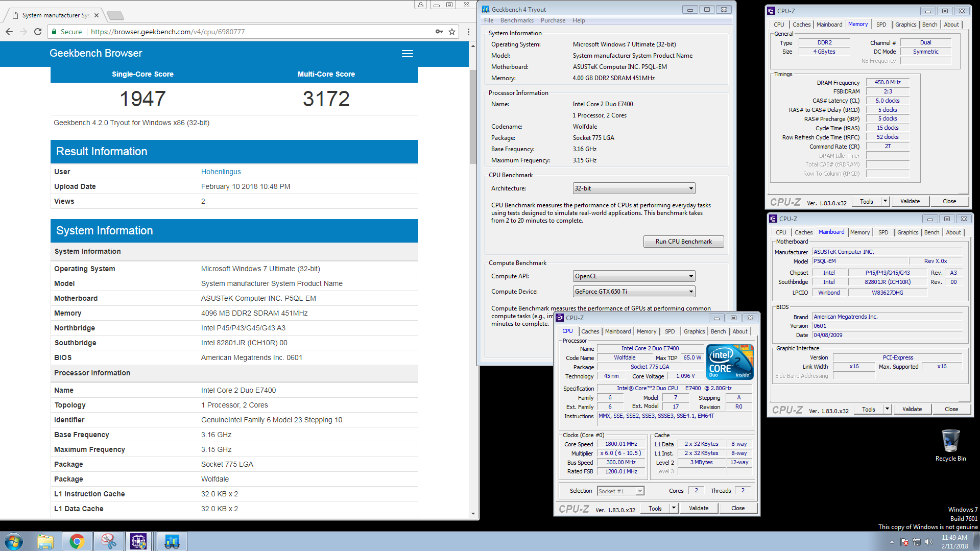The width and height of the screenshot is (980, 551).
Task: Click the Intel Core 2 Duo logo
Action: (731, 362)
